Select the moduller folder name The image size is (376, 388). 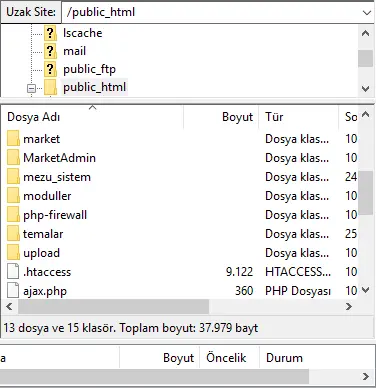tap(47, 196)
